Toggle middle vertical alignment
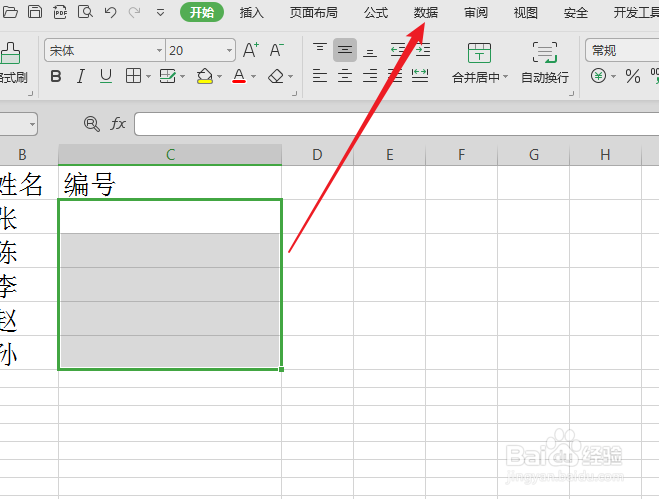The image size is (659, 499). click(345, 50)
